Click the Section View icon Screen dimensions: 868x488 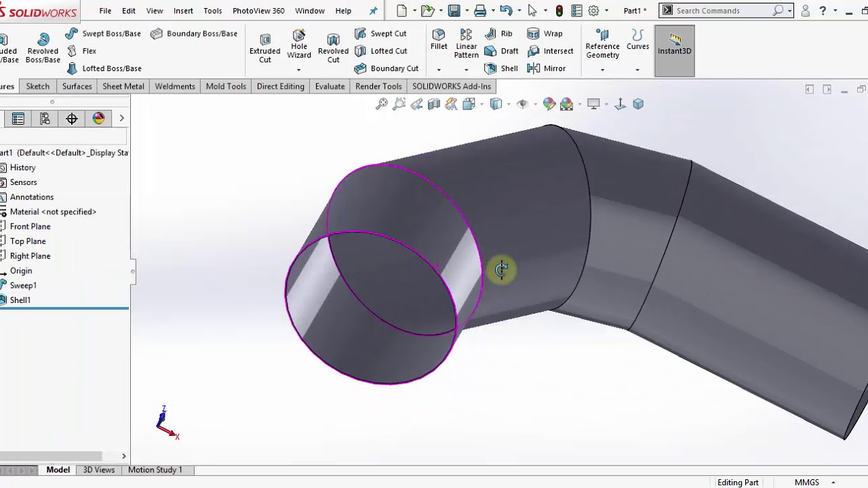pos(434,104)
